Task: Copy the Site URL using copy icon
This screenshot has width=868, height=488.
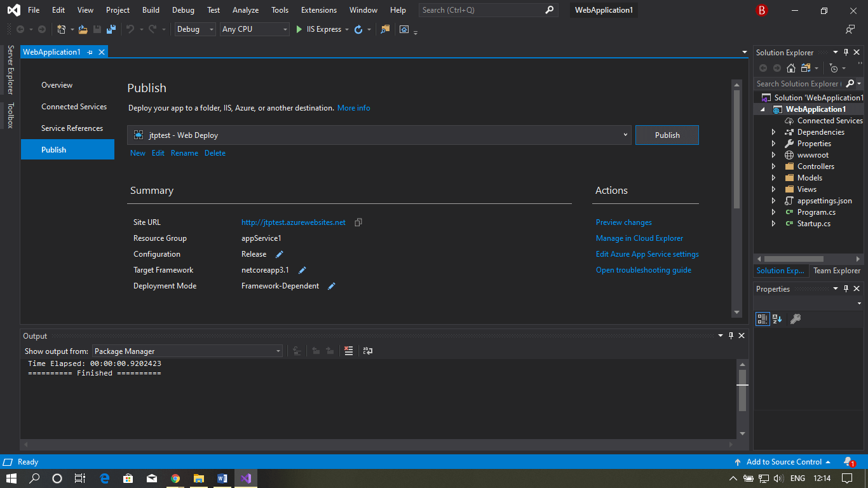Action: pos(358,222)
